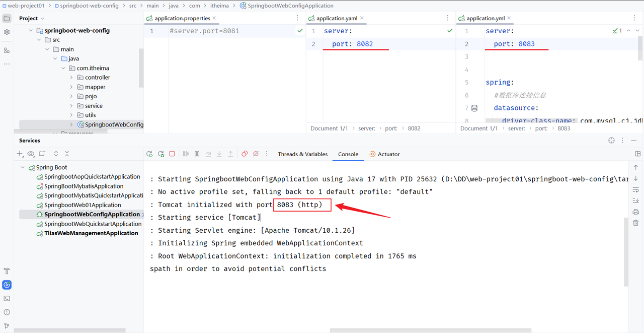644x333 pixels.
Task: Close the application.yml tab
Action: [509, 18]
